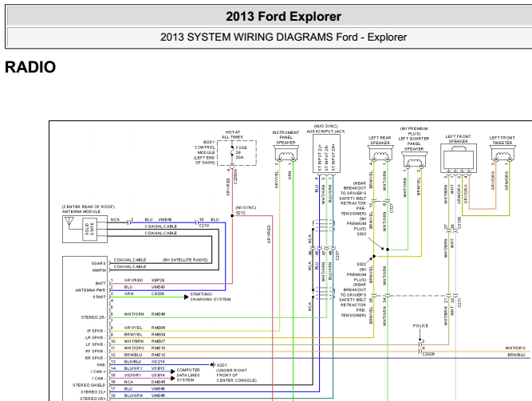532x401 pixels.
Task: Click the CE338 circuit code
Action: tap(158, 294)
